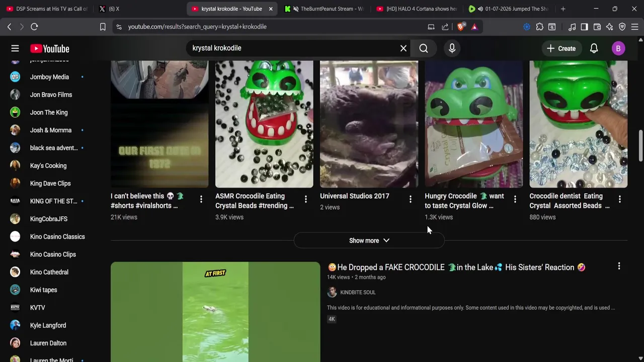Screen dimensions: 644x362
Task: Switch to 01-07-2026 Jumped The Shark tab
Action: [509, 9]
